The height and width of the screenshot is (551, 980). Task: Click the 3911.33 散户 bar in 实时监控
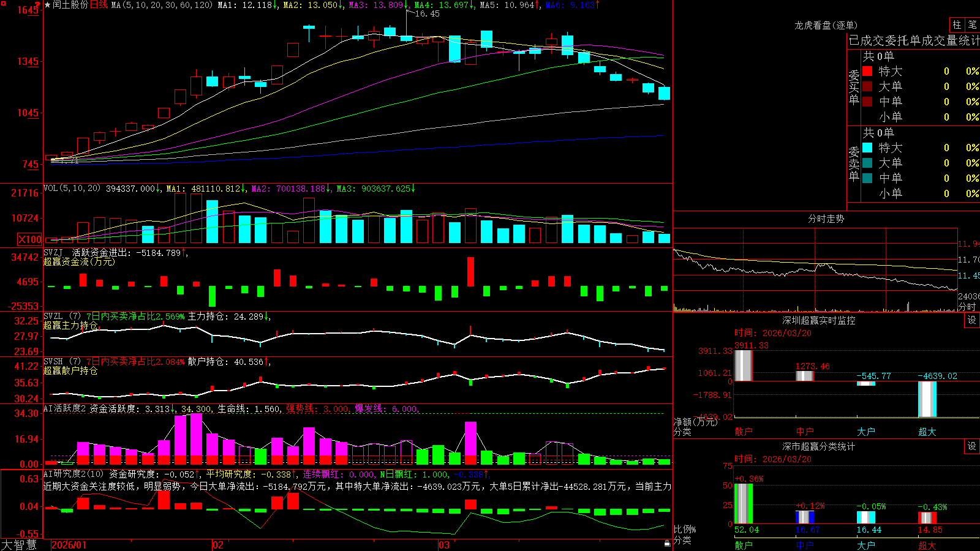[743, 365]
